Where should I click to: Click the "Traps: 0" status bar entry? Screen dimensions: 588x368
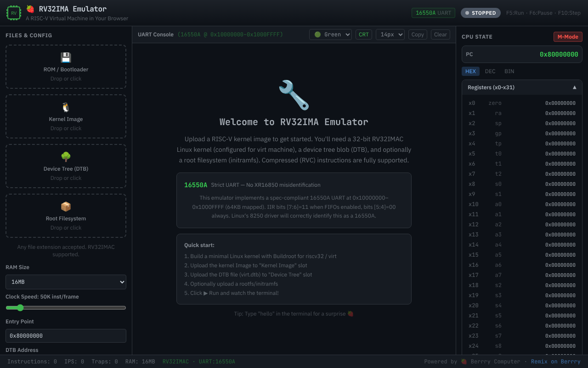click(x=105, y=362)
